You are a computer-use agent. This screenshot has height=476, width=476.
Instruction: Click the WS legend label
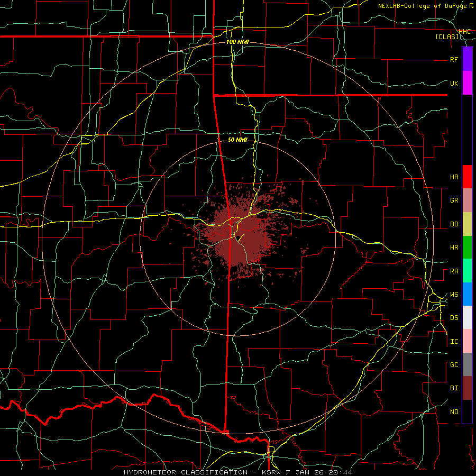pos(454,295)
